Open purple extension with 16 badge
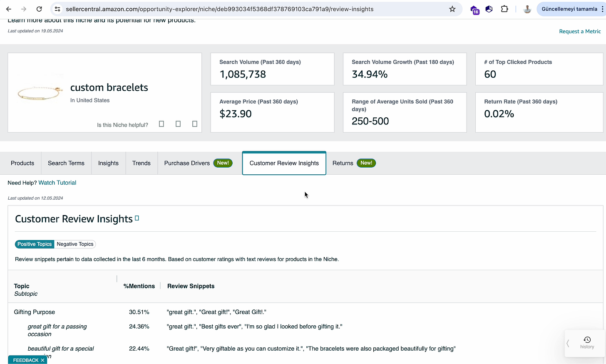606x364 pixels. point(474,9)
